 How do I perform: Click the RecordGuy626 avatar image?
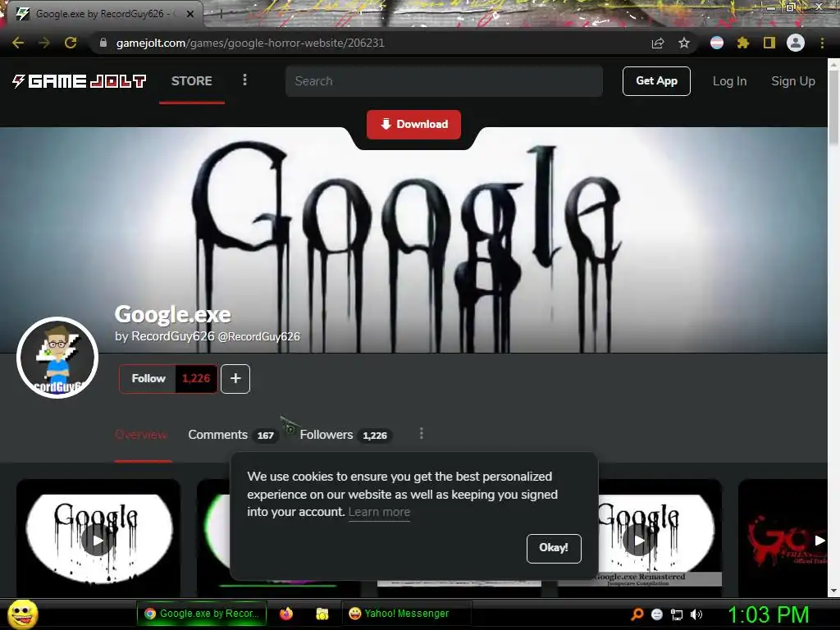tap(57, 358)
